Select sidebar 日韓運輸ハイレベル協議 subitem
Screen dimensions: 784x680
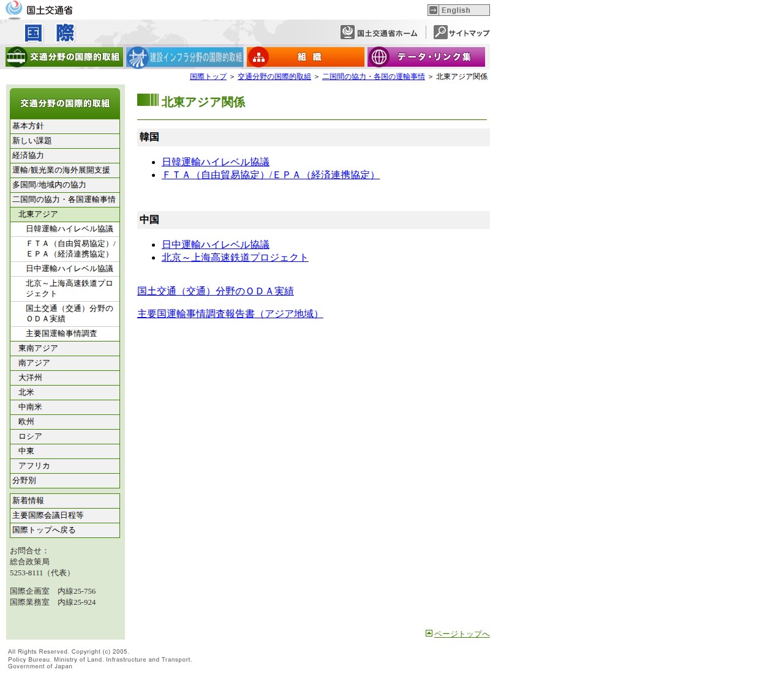point(65,229)
